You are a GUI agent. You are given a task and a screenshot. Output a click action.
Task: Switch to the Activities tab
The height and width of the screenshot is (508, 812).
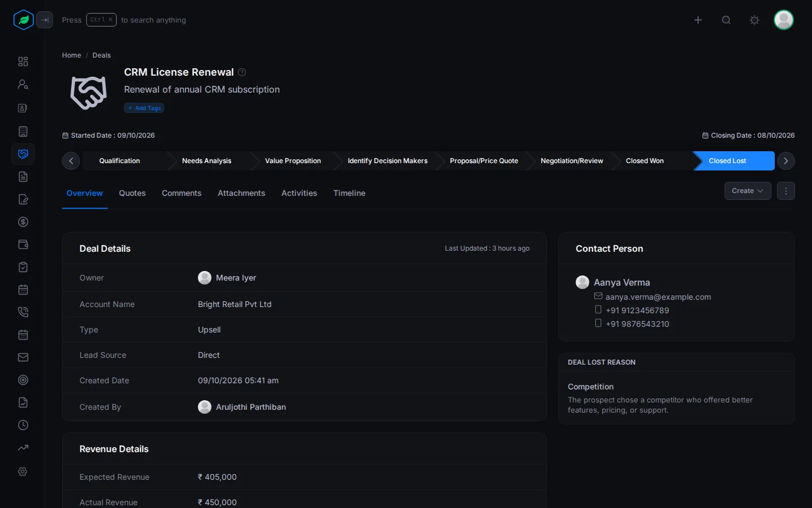pos(299,193)
